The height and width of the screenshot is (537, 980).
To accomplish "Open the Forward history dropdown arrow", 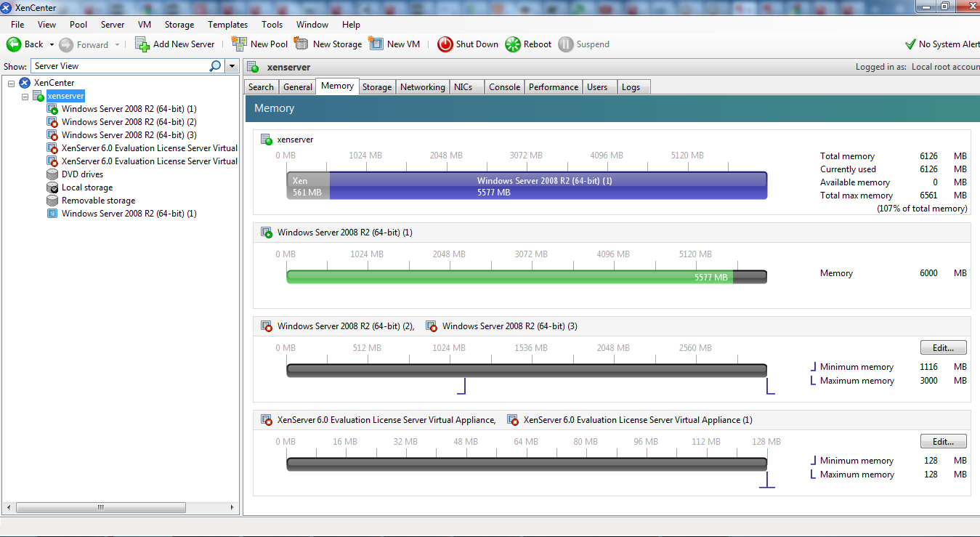I will (x=117, y=44).
